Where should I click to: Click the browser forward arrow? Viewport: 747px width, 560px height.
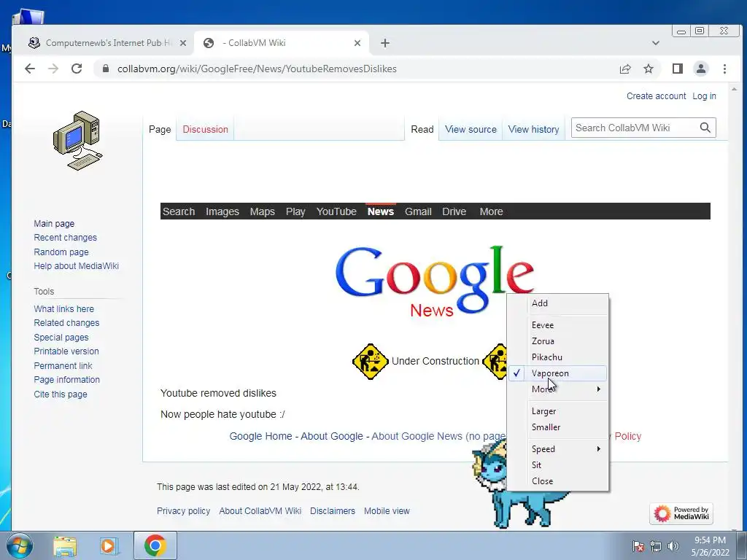pos(53,69)
